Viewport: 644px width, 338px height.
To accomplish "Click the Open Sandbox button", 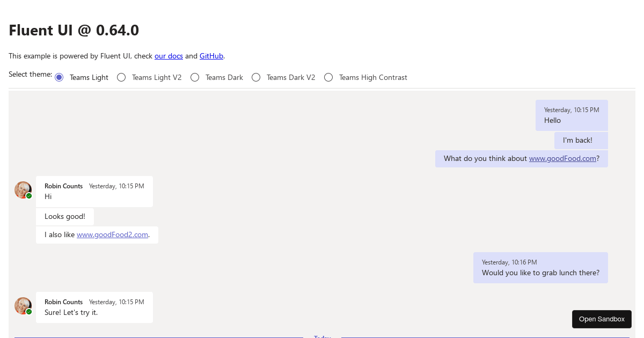I will (602, 319).
